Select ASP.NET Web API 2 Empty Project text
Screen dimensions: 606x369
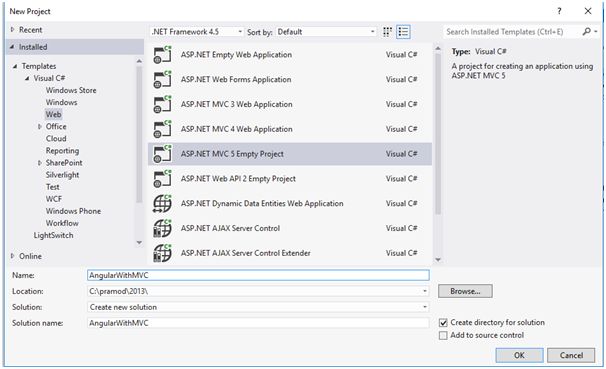tap(238, 179)
